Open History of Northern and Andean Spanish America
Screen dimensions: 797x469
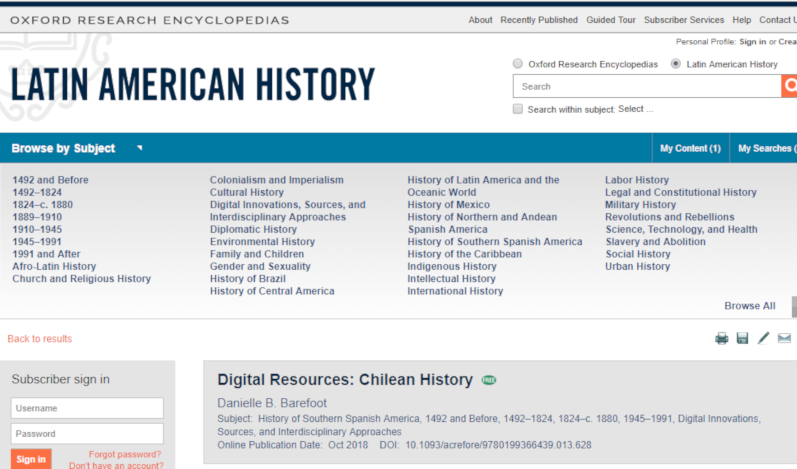(x=482, y=223)
